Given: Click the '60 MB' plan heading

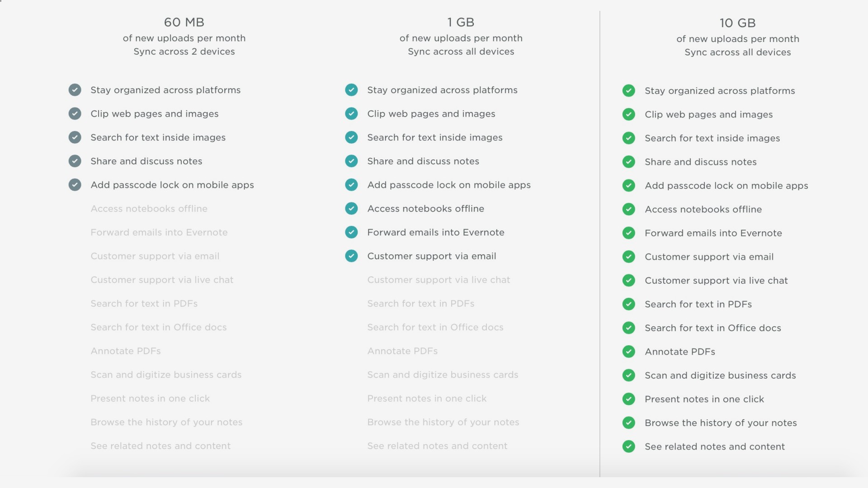Looking at the screenshot, I should [184, 22].
